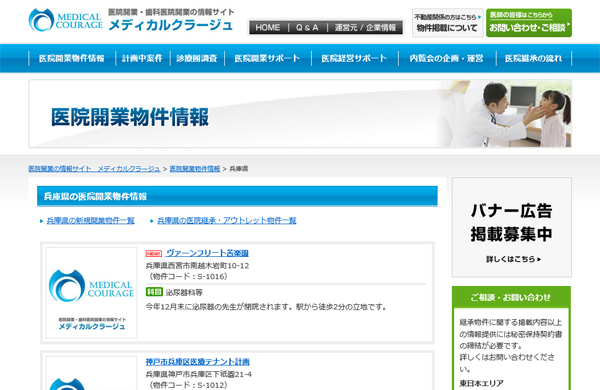This screenshot has height=390, width=600.
Task: Select 医院開業サポート navigation item
Action: [267, 58]
